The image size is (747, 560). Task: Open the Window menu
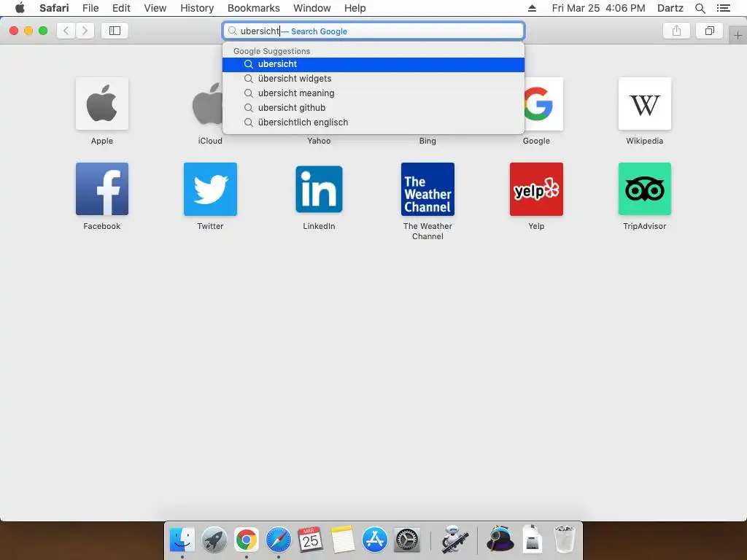pos(311,8)
